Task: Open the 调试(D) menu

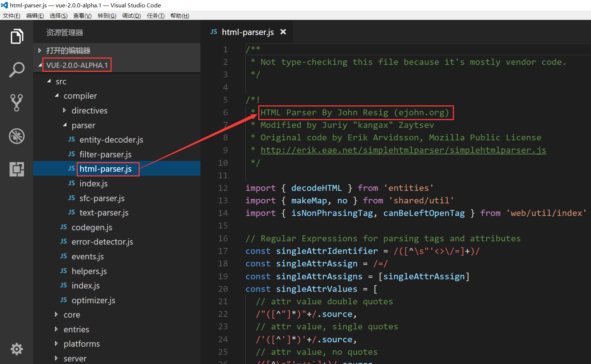Action: tap(132, 15)
